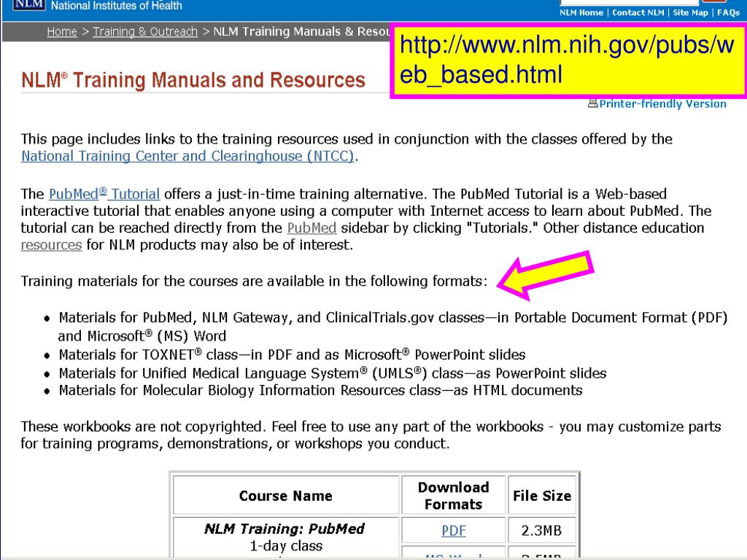Download the PubMed class PDF
Image resolution: width=747 pixels, height=560 pixels.
tap(454, 531)
